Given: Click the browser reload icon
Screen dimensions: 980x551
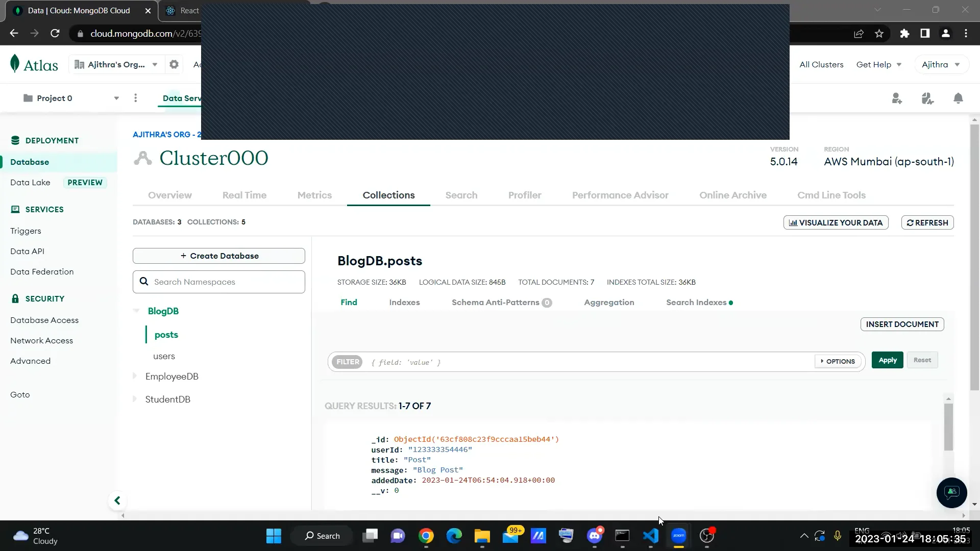Looking at the screenshot, I should (55, 33).
